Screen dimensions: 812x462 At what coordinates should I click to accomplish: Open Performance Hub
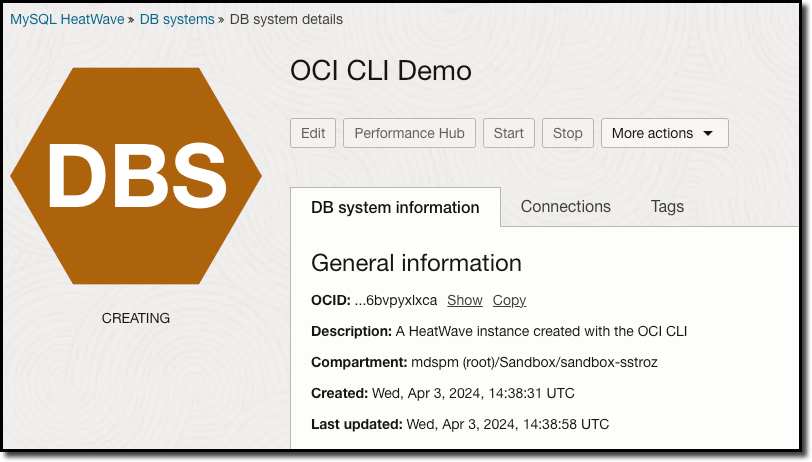409,133
